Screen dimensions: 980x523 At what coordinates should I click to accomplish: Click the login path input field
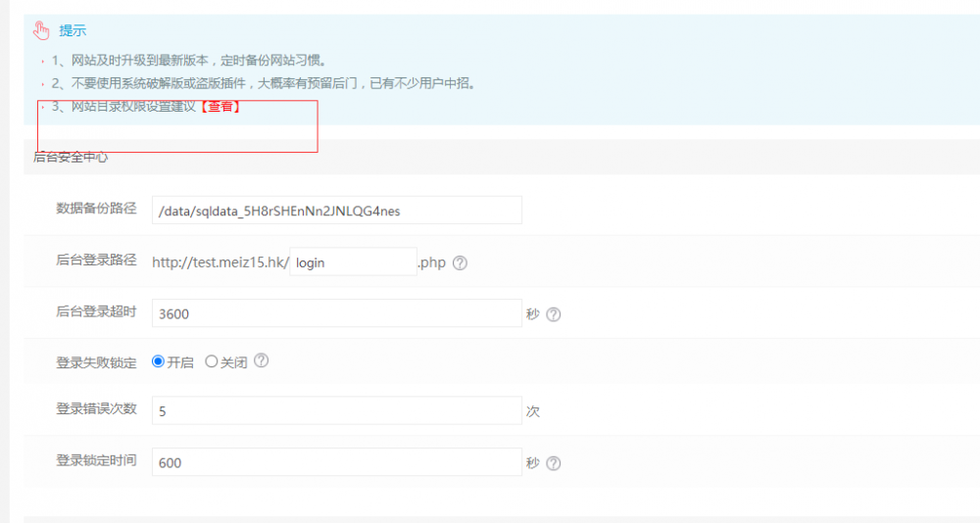pyautogui.click(x=353, y=261)
